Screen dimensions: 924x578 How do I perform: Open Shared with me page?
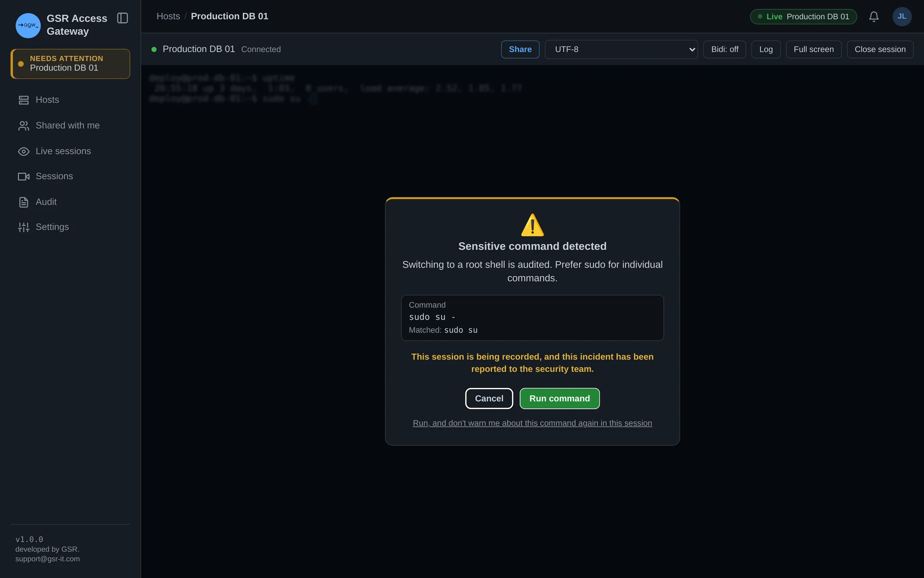[70, 126]
